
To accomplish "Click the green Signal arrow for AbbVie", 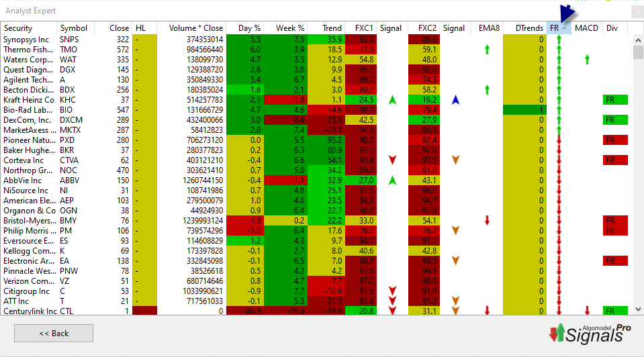I will (x=392, y=180).
